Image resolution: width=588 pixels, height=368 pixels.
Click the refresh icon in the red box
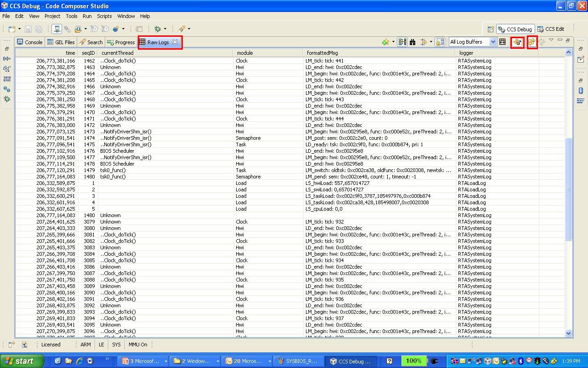click(x=532, y=42)
